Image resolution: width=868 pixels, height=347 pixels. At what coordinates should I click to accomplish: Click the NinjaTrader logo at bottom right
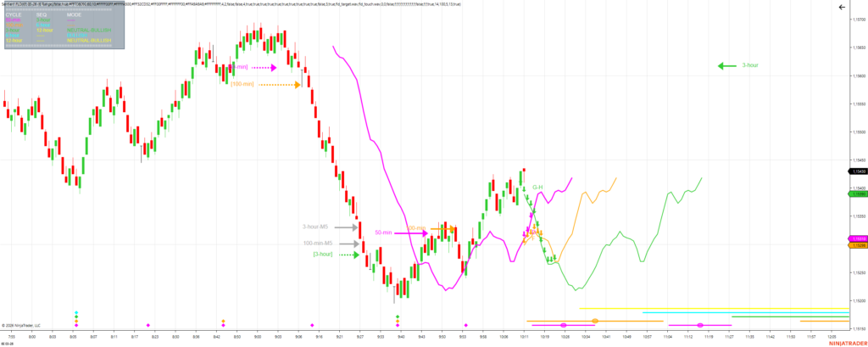847,344
